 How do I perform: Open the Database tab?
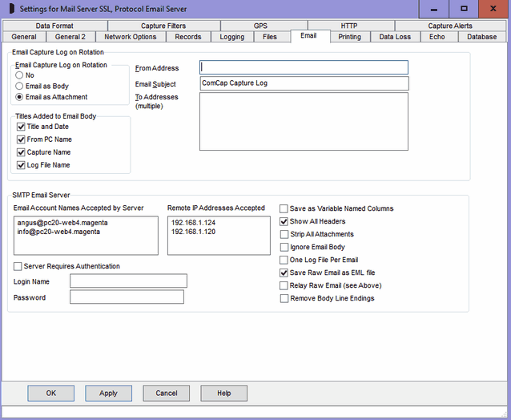point(482,37)
